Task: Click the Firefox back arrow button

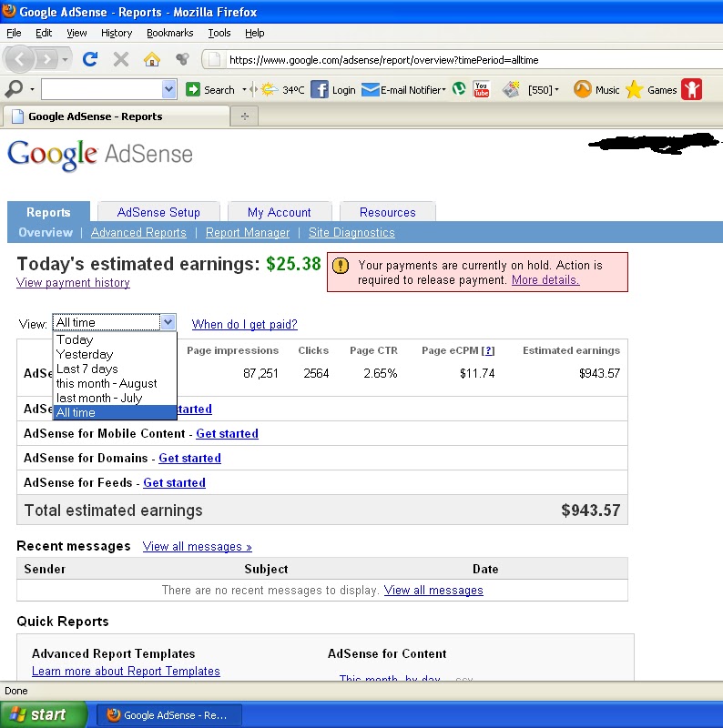Action: 18,59
